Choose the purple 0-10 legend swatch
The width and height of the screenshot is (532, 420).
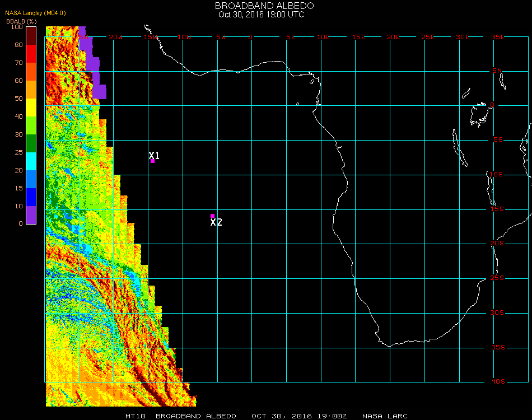(x=31, y=215)
